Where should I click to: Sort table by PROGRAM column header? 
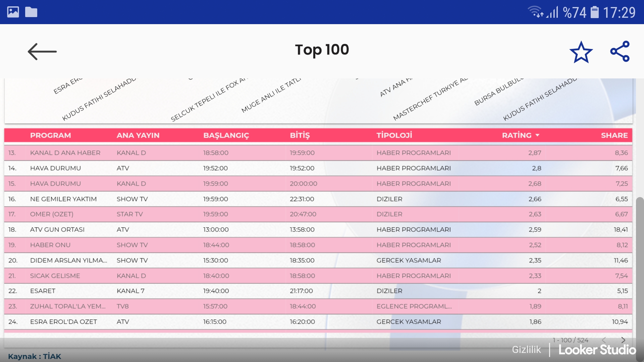pyautogui.click(x=50, y=135)
